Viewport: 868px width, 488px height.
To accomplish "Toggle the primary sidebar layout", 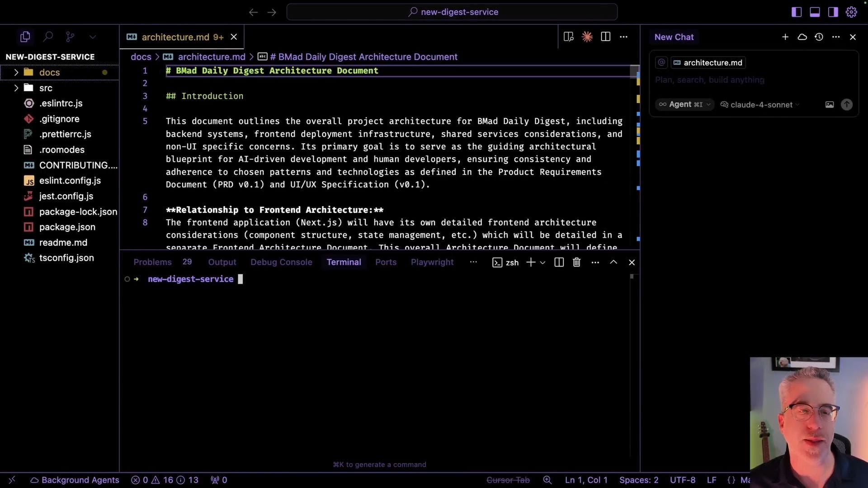I will [x=797, y=12].
